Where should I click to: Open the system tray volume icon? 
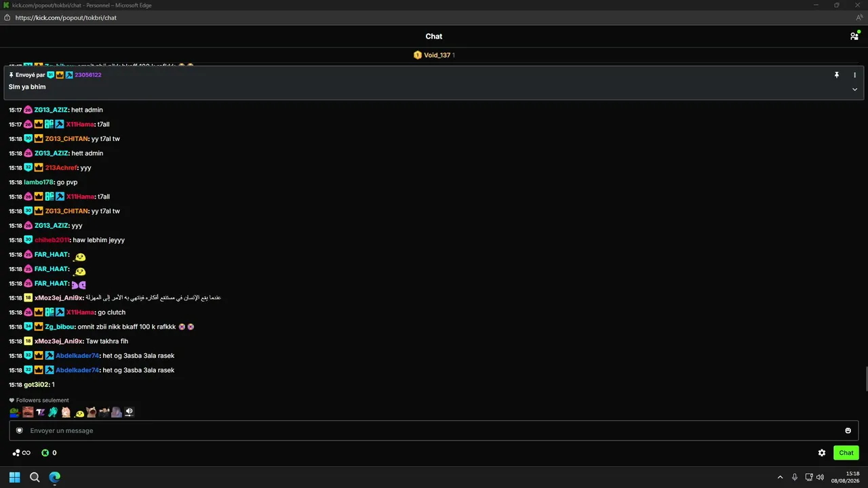[821, 477]
